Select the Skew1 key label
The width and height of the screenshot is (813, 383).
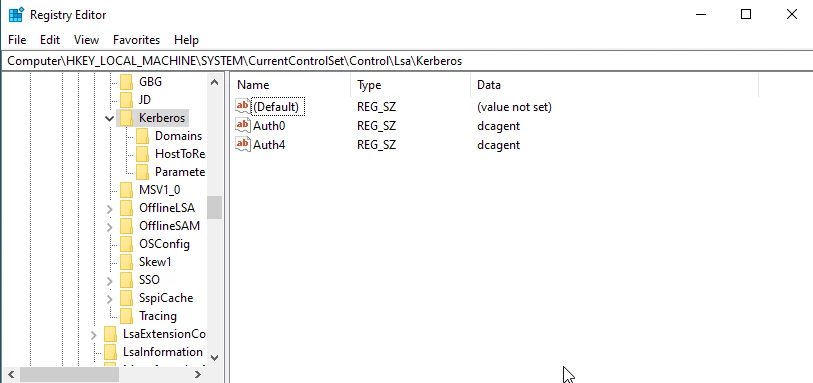pyautogui.click(x=155, y=262)
